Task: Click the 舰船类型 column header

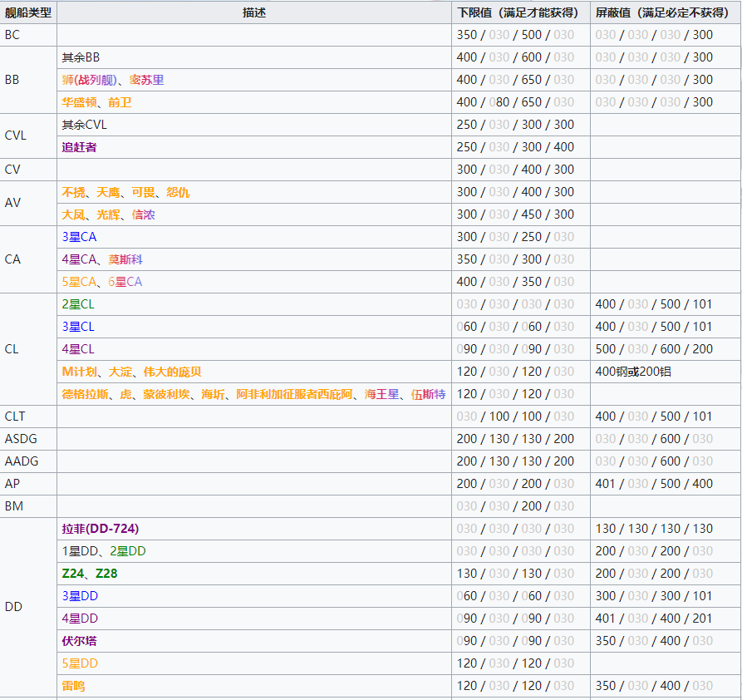Action: pos(28,12)
